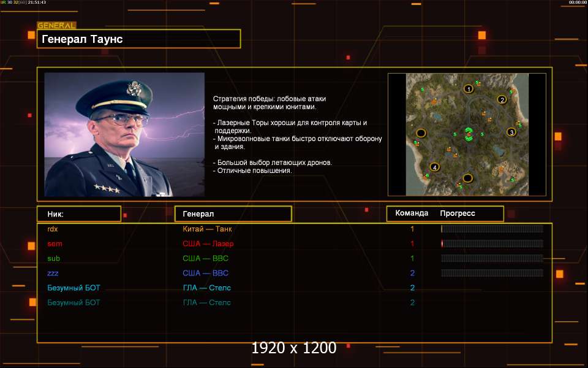Click the empty black circle on the map's left side
The height and width of the screenshot is (368, 588).
[421, 133]
